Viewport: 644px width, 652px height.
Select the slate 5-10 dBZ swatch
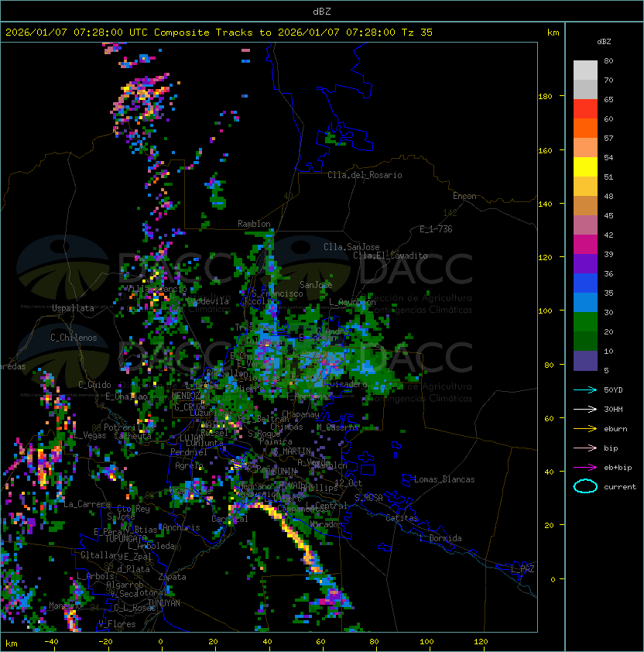point(585,361)
